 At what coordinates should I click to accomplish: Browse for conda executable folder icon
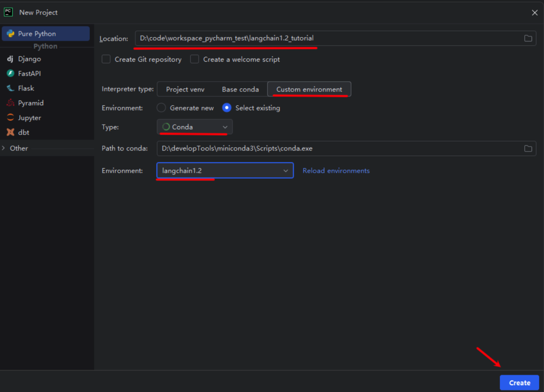pos(528,149)
